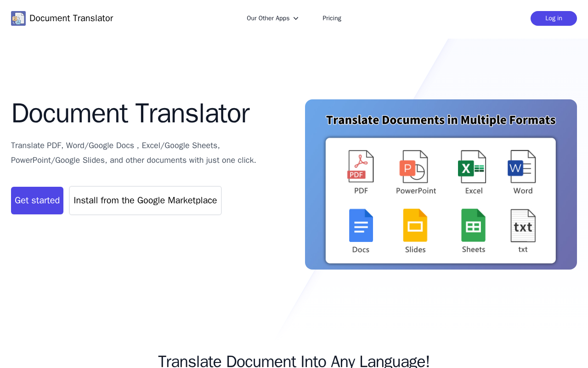Click the Word document icon
Screen dimensions: 588x368
tap(522, 167)
